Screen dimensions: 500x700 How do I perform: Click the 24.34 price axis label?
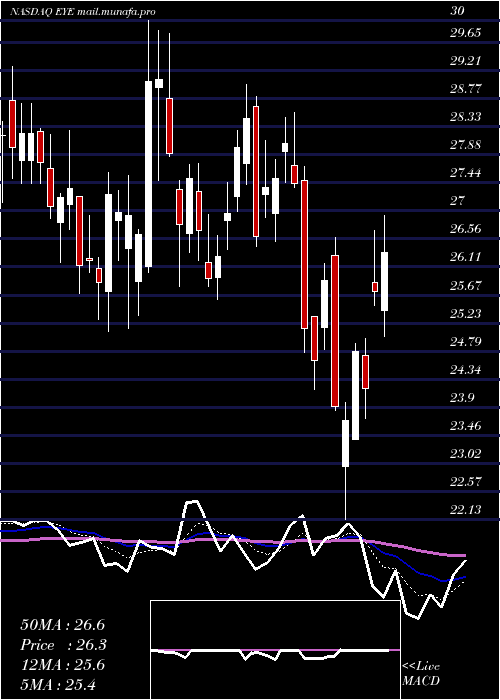point(466,370)
